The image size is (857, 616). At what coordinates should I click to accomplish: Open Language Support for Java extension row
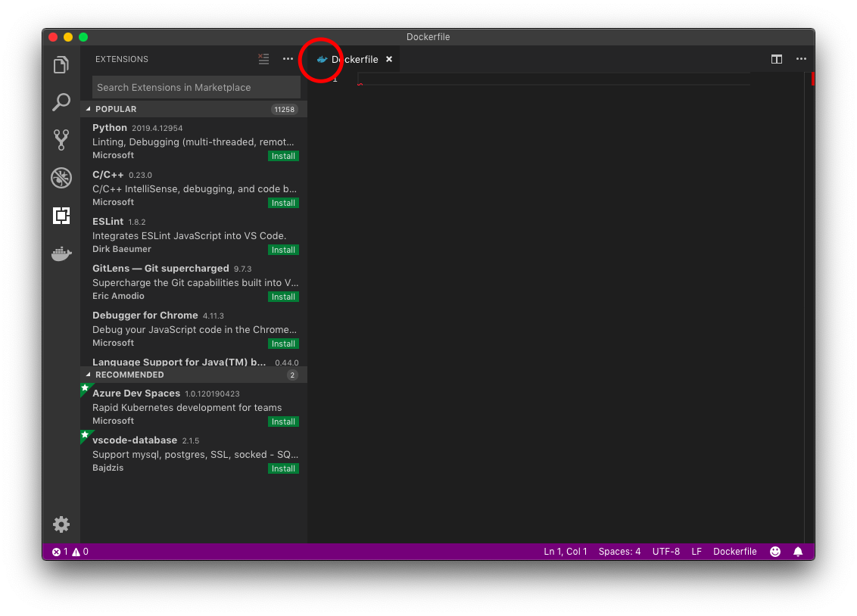(194, 361)
